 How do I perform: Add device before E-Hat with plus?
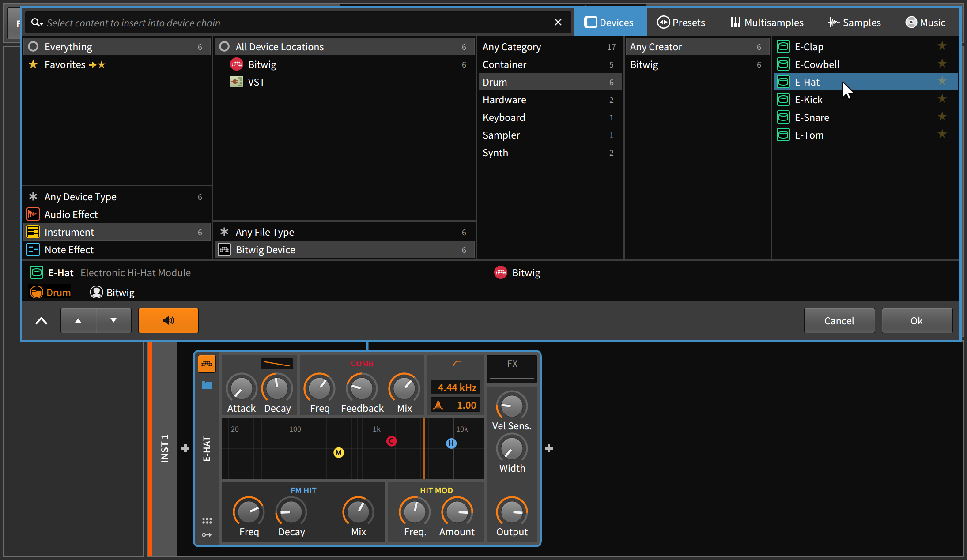[x=185, y=448]
